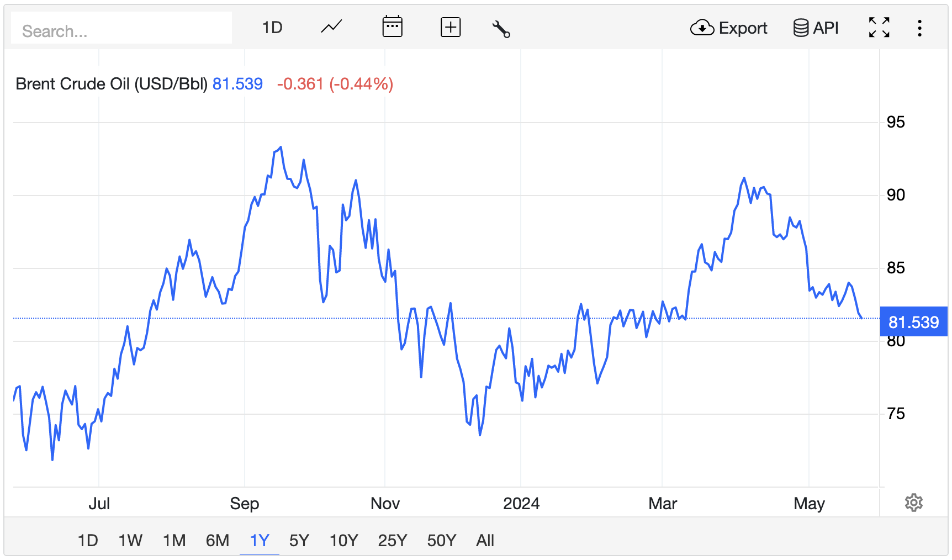952x560 pixels.
Task: Open the API database button
Action: tap(816, 28)
